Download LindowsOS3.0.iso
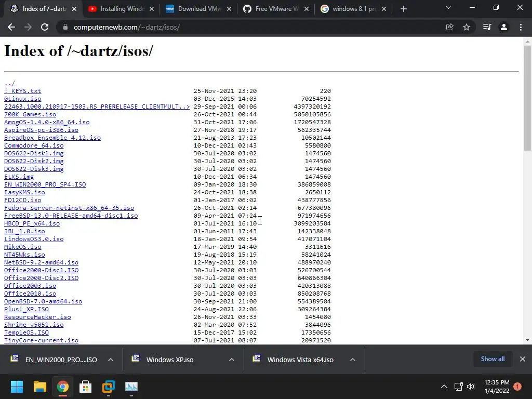Viewport: 532px width, 399px height. coord(34,239)
